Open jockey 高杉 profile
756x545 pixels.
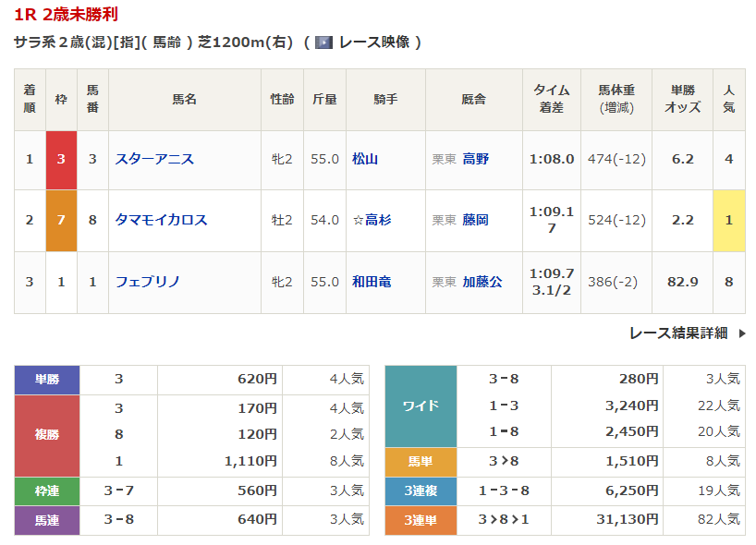[377, 220]
